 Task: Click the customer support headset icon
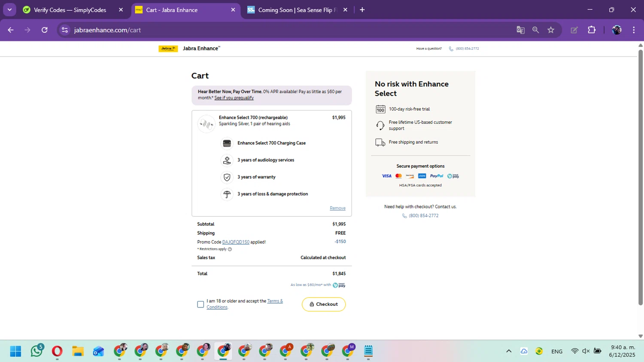pyautogui.click(x=380, y=125)
